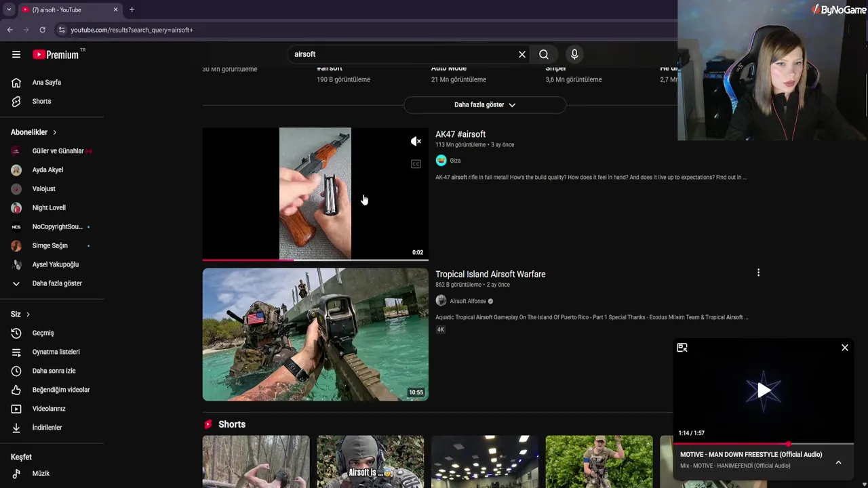The width and height of the screenshot is (868, 488).
Task: Click the AK47 video thumbnail
Action: pyautogui.click(x=315, y=194)
